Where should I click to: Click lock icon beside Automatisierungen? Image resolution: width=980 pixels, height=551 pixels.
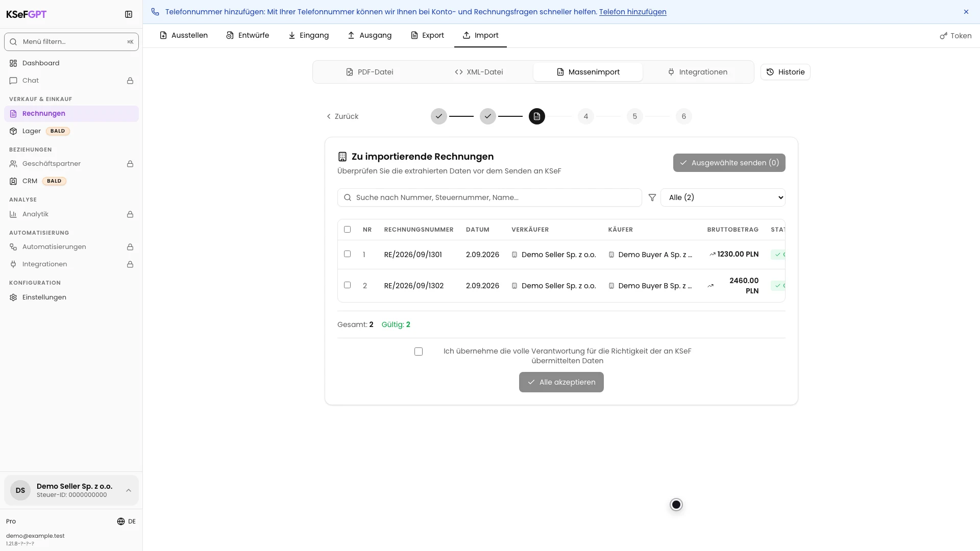pyautogui.click(x=130, y=247)
